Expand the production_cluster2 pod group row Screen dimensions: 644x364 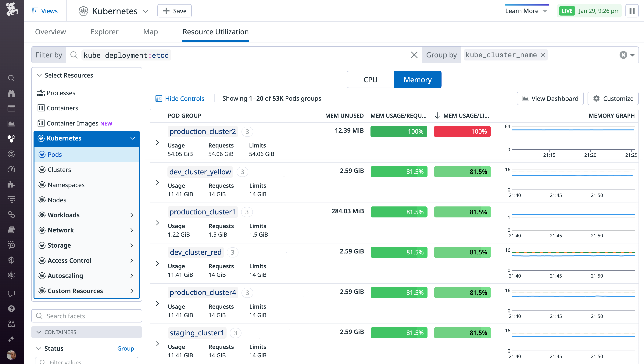pos(157,142)
